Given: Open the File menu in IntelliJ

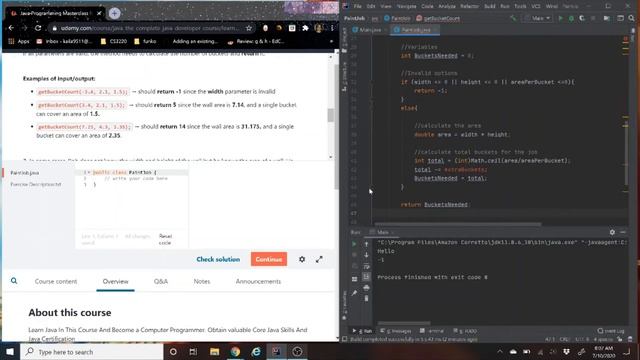Looking at the screenshot, I should click(x=358, y=6).
